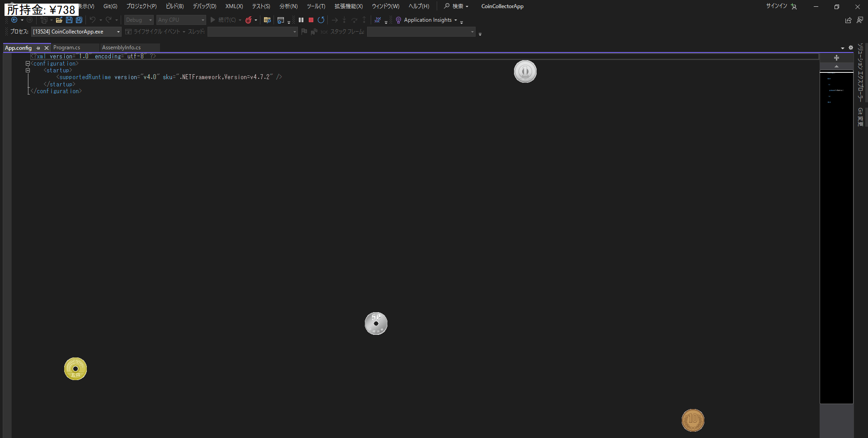Open the thread (スレッド) combo box

[252, 32]
